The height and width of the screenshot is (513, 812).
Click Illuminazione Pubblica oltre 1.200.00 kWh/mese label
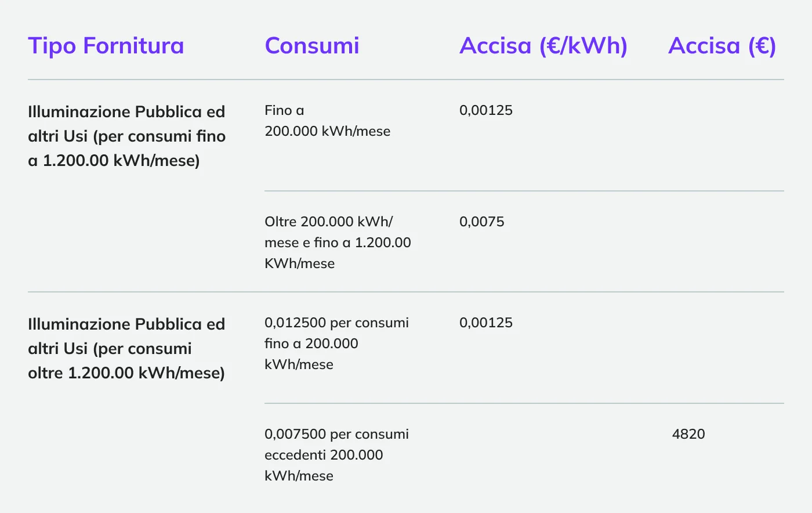coord(126,348)
